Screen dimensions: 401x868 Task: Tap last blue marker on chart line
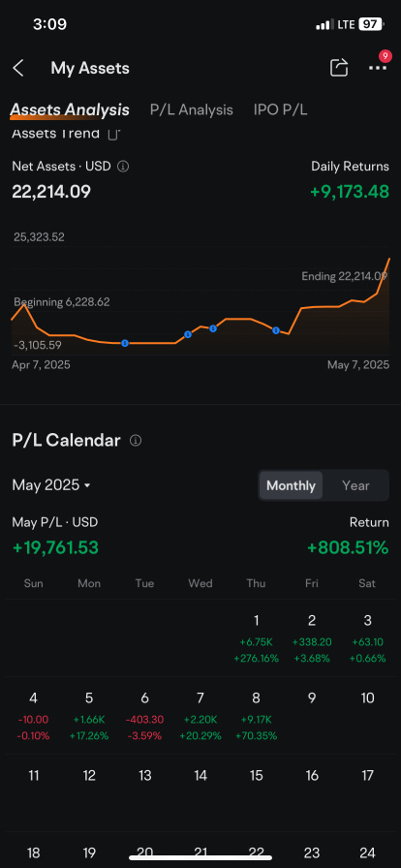click(x=276, y=330)
